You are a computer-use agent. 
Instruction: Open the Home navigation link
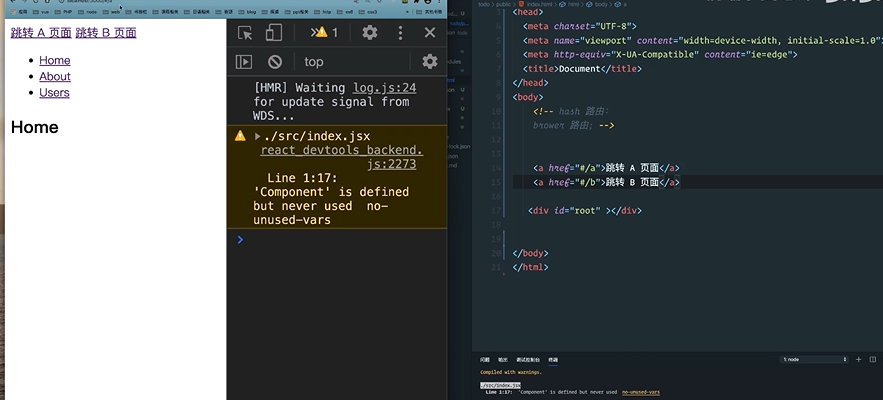coord(55,60)
